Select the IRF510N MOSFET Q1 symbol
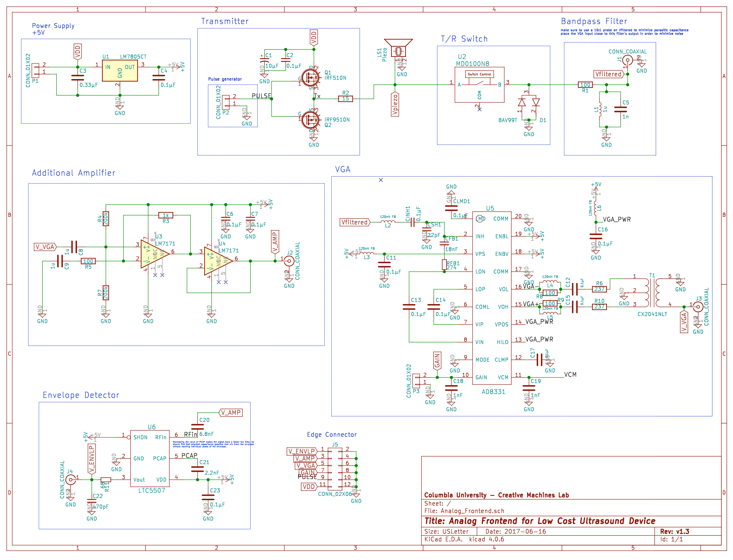733x560 pixels. point(310,78)
